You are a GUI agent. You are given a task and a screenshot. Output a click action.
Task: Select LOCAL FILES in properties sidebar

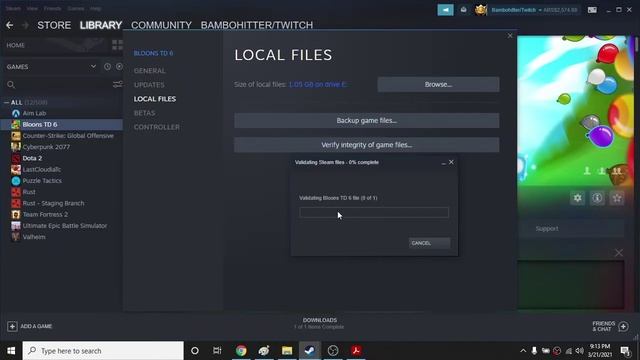point(155,99)
